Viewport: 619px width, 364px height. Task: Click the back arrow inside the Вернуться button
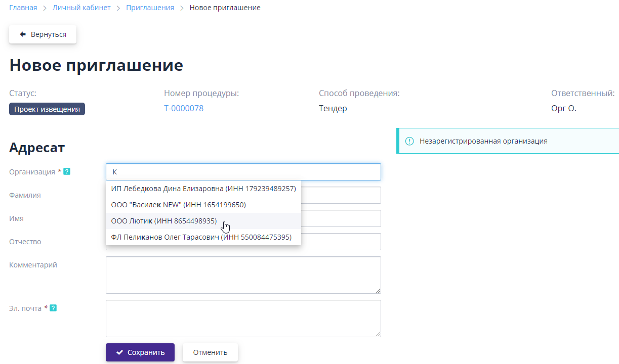tap(22, 34)
